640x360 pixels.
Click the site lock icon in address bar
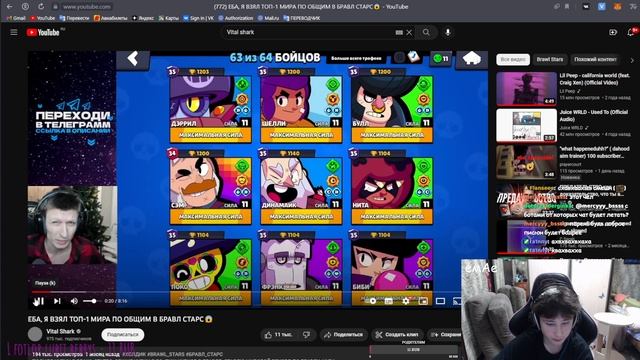[56, 7]
